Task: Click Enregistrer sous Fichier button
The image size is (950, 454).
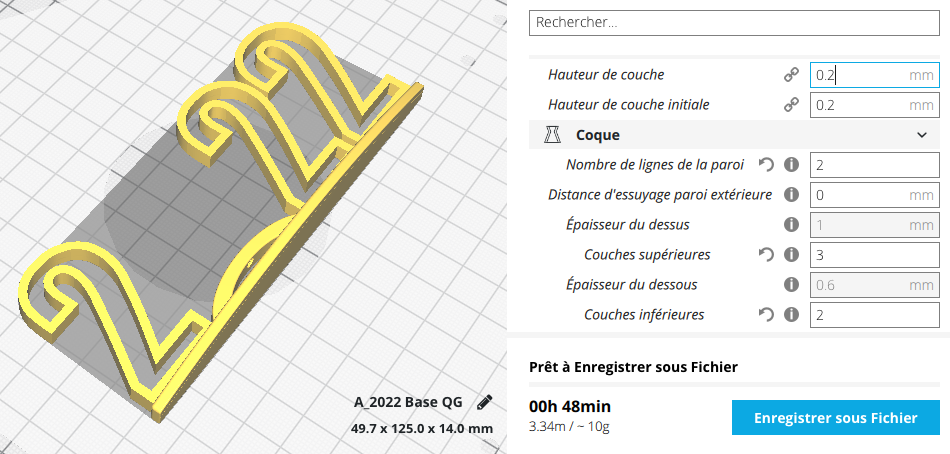Action: click(835, 418)
